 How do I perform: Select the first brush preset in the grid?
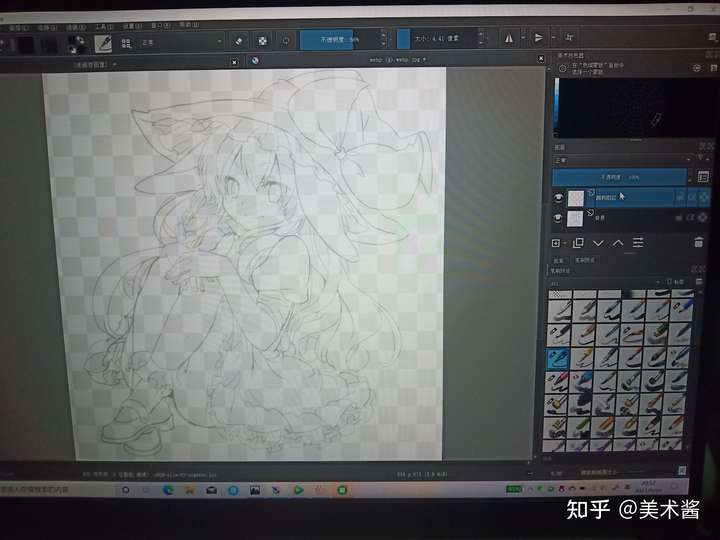[559, 293]
